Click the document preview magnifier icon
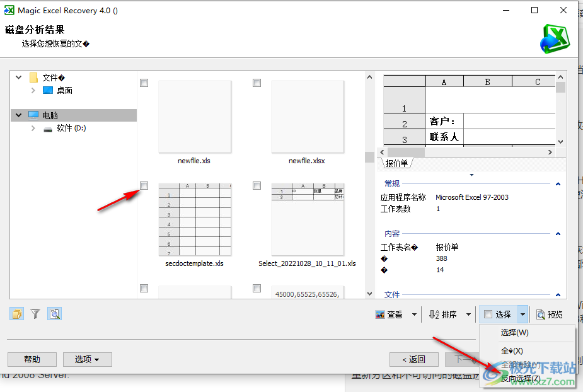 click(54, 313)
